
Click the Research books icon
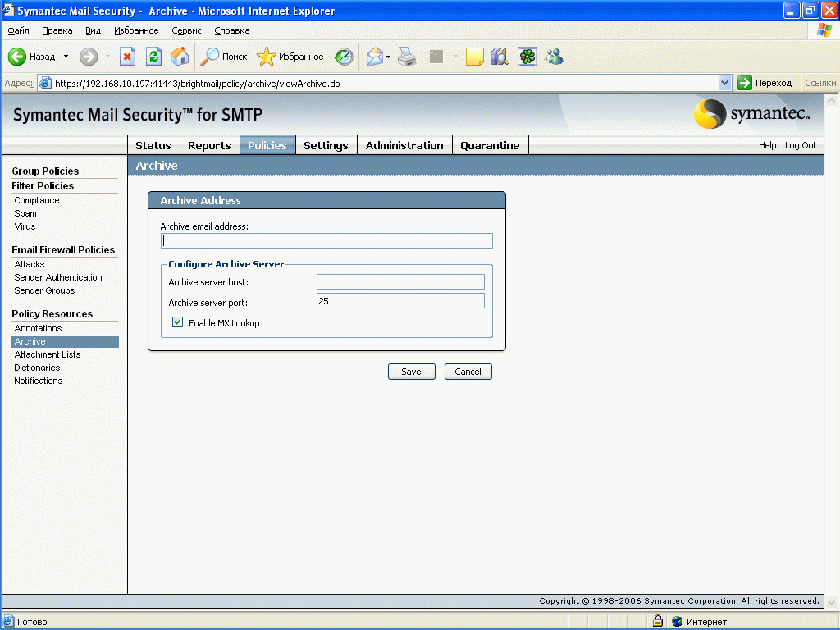tap(500, 57)
